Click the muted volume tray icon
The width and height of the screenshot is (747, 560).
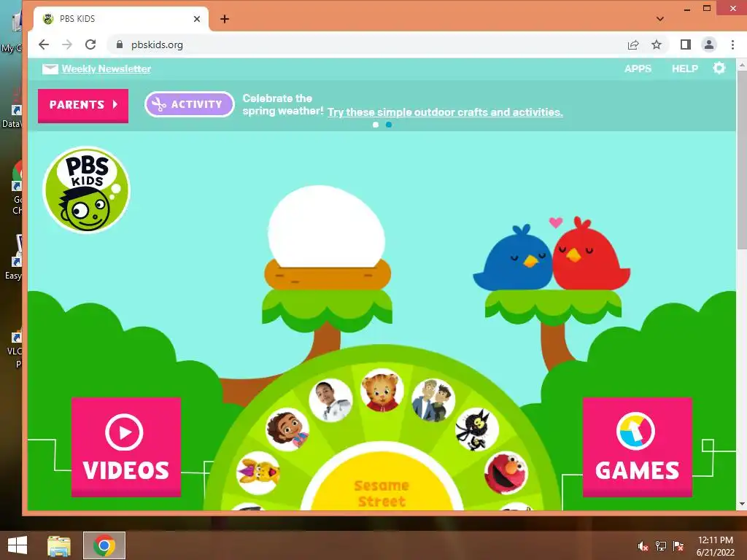[x=643, y=545]
